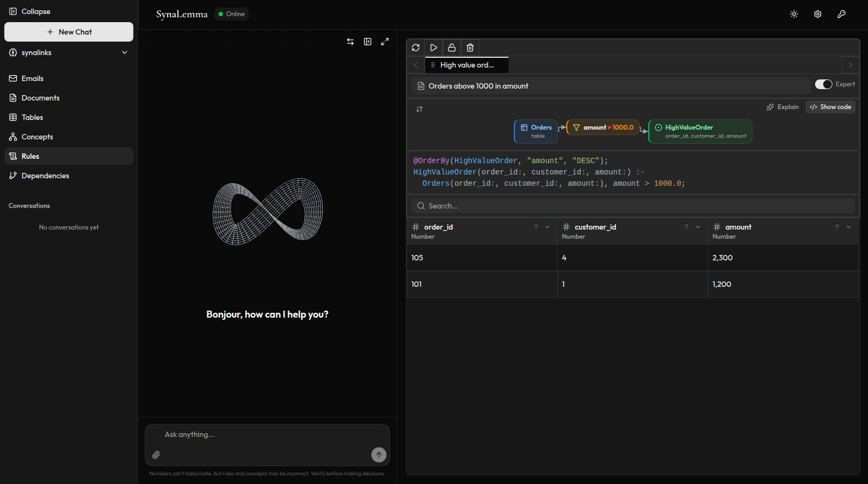Image resolution: width=868 pixels, height=484 pixels.
Task: Toggle the graph direction arrows icon
Action: (x=419, y=109)
